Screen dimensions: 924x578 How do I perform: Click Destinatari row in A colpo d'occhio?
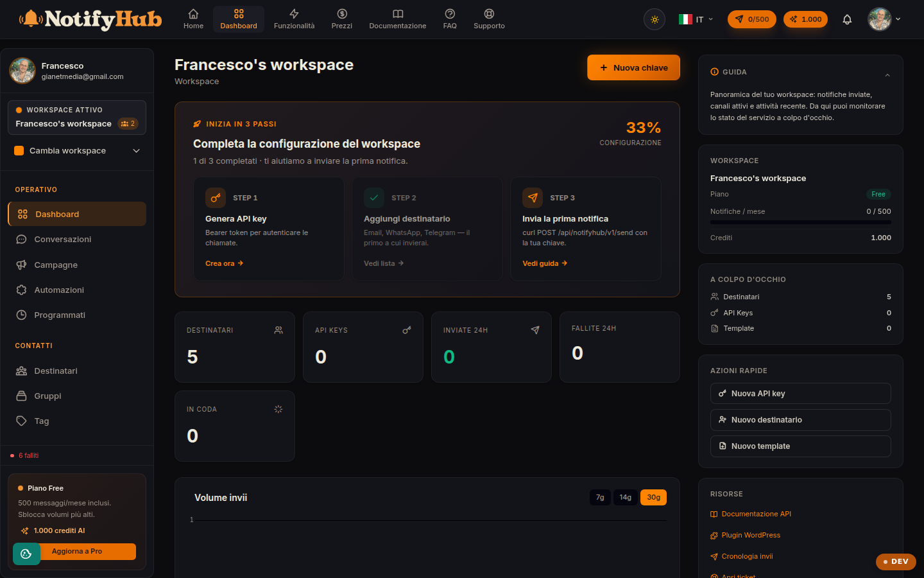point(801,297)
